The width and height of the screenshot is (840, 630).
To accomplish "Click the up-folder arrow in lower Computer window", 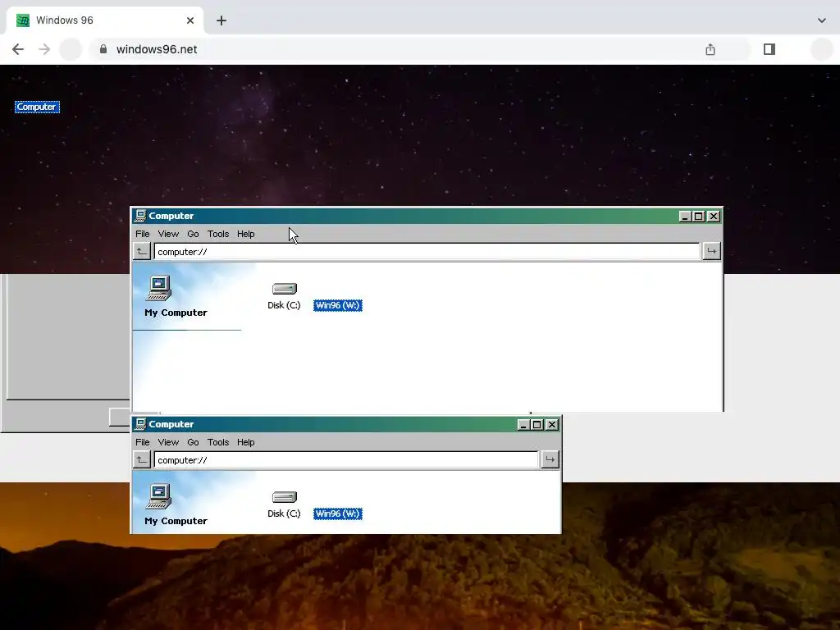I will click(142, 459).
